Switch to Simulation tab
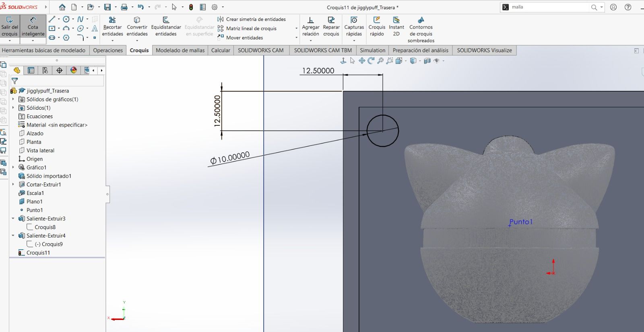 coord(372,50)
